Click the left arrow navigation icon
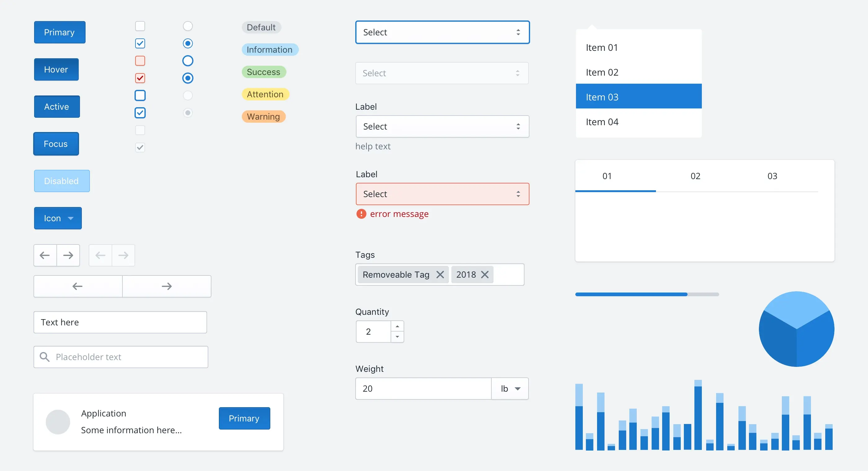Image resolution: width=868 pixels, height=471 pixels. 44,255
